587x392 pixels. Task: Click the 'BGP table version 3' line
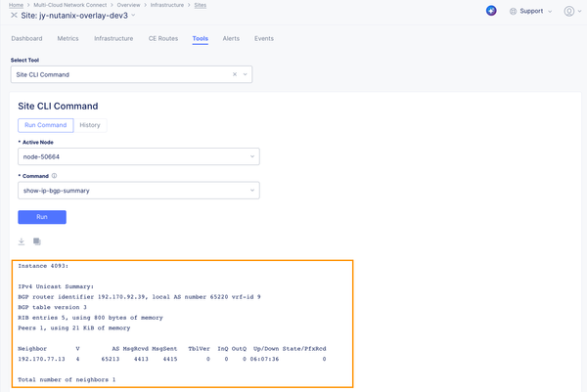[x=53, y=307]
